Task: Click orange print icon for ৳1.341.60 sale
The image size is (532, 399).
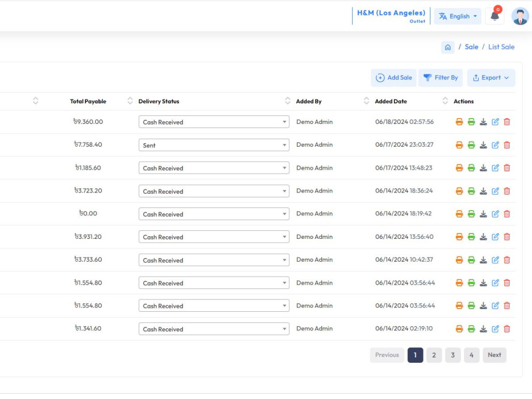Action: [x=459, y=329]
